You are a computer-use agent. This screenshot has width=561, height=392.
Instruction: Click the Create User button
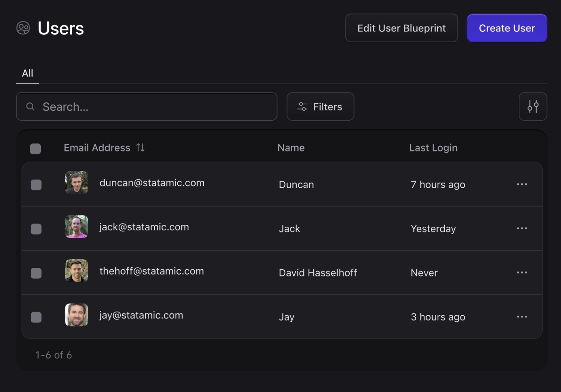507,28
